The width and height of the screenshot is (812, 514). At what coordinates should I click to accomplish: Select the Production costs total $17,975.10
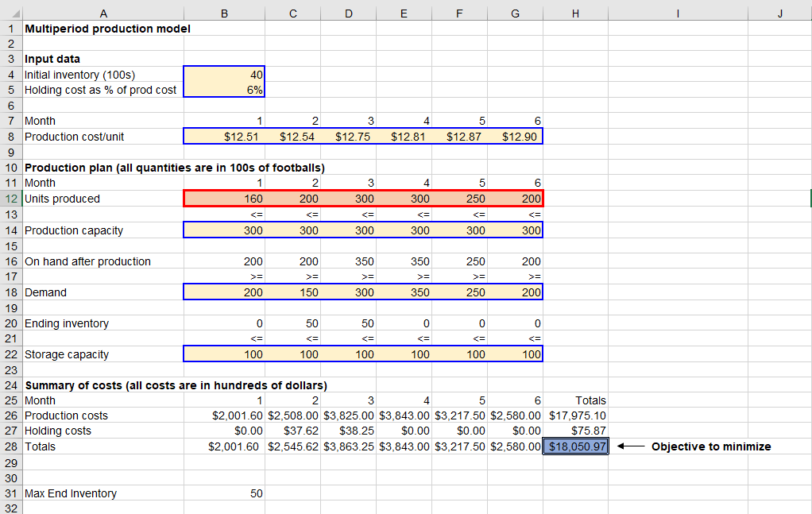click(x=574, y=415)
